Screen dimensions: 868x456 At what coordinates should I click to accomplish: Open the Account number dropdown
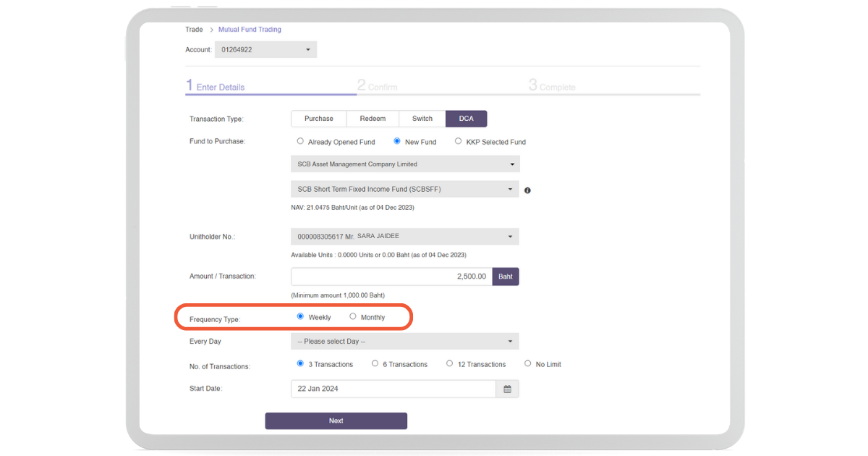[265, 50]
